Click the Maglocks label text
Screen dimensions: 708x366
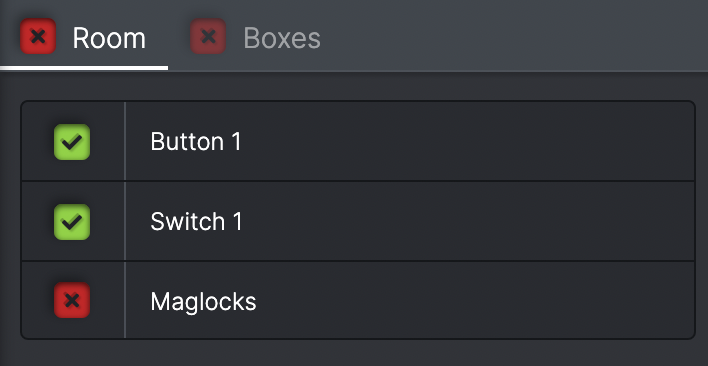point(203,301)
